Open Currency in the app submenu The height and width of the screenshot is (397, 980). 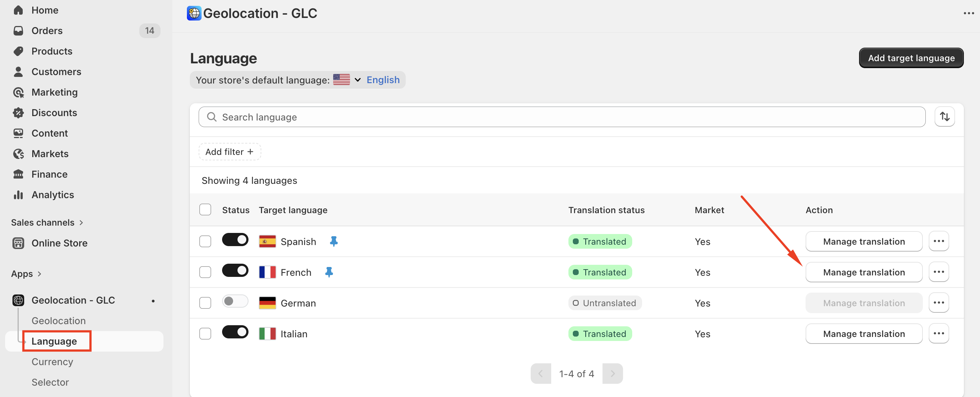pos(52,361)
